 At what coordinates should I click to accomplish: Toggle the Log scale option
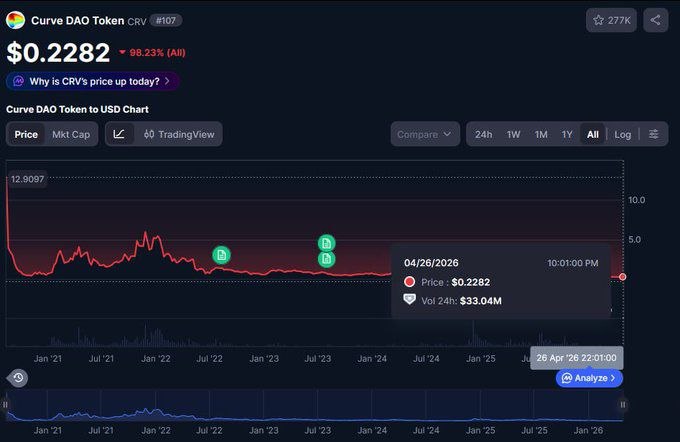coord(622,134)
